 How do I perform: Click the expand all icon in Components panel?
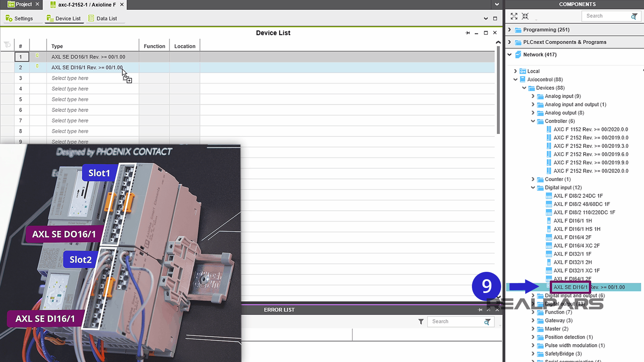click(514, 16)
